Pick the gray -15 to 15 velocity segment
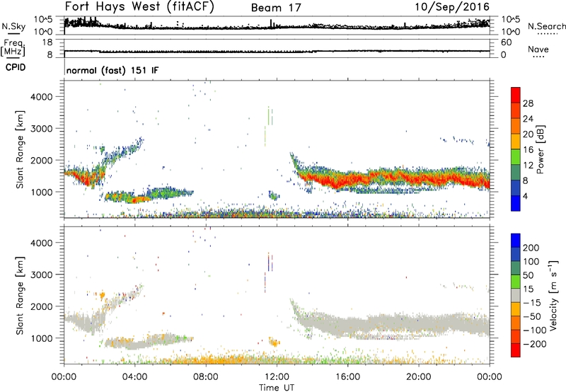Image resolution: width=566 pixels, height=392 pixels. [516, 295]
